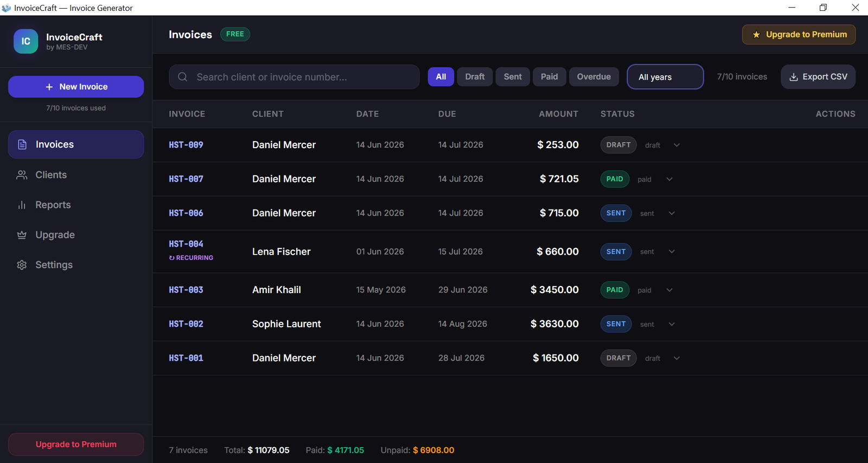This screenshot has height=463, width=868.
Task: Open Reports from the sidebar
Action: click(76, 205)
